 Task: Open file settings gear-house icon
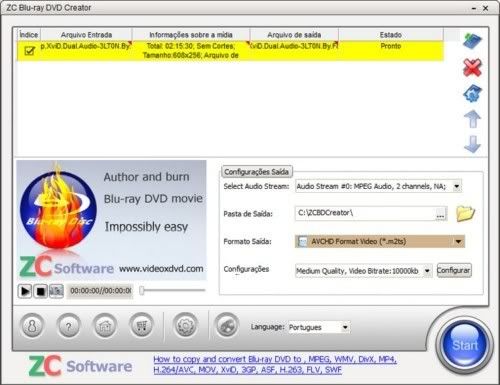[473, 93]
